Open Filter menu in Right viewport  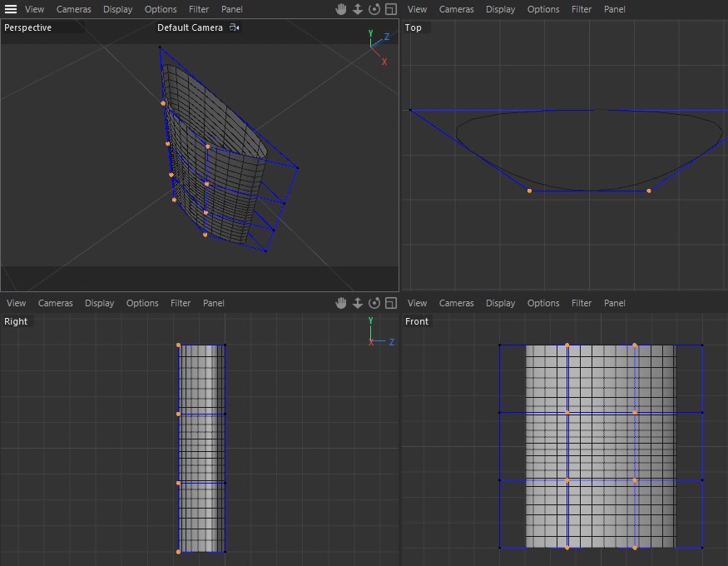[181, 303]
